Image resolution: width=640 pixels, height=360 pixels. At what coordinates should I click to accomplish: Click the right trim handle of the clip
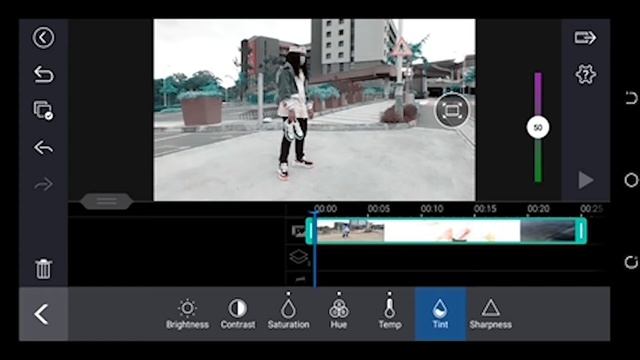click(581, 231)
